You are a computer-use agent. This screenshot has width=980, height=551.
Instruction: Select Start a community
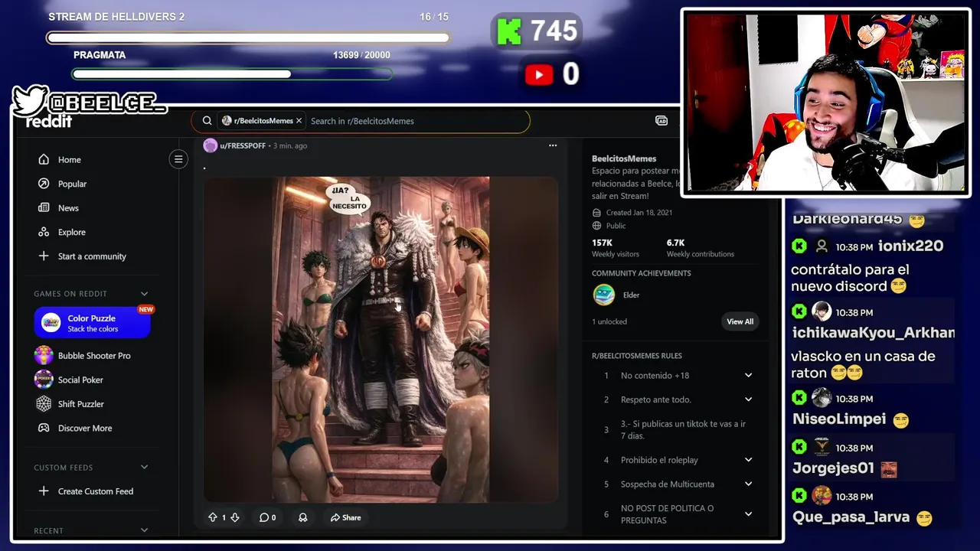click(x=92, y=256)
